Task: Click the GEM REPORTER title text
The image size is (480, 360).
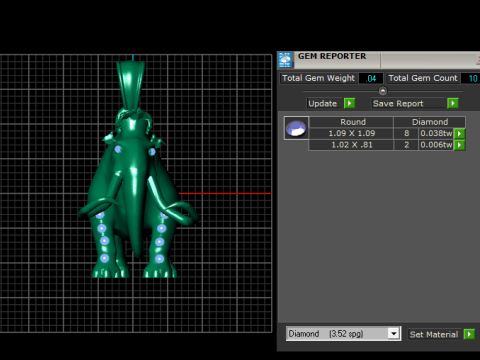Action: 332,56
